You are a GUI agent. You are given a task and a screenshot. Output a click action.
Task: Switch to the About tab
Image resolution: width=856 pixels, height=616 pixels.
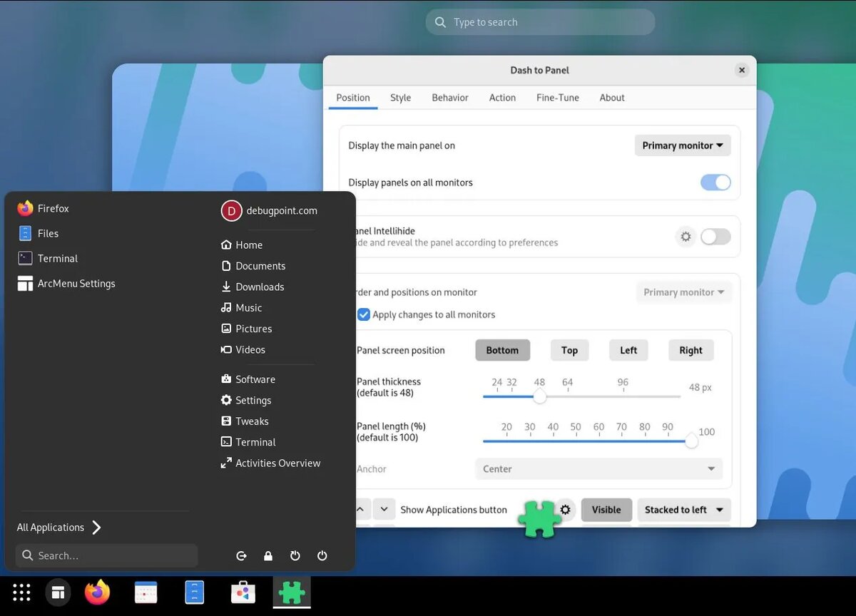click(x=612, y=98)
